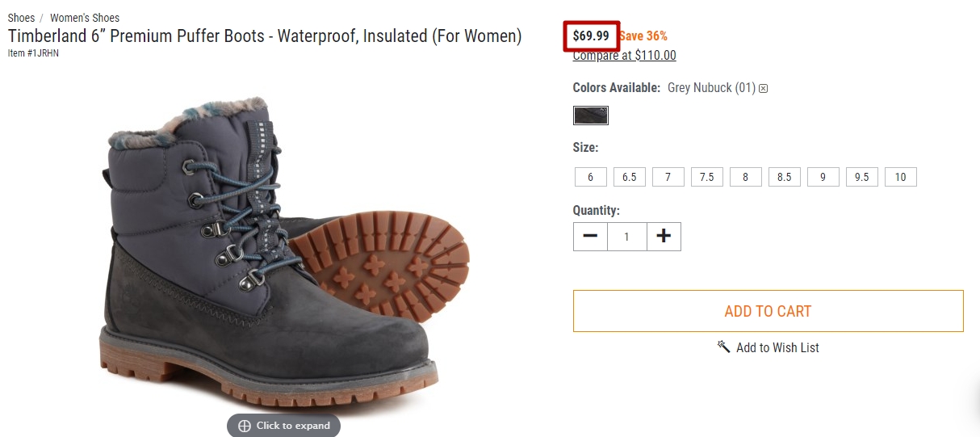Pick size 8
Image resolution: width=980 pixels, height=437 pixels.
coord(746,177)
